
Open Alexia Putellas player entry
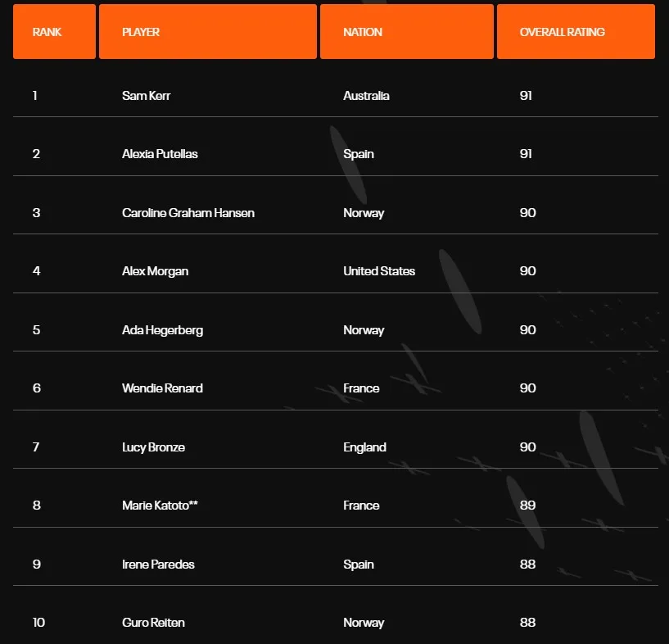tap(160, 154)
